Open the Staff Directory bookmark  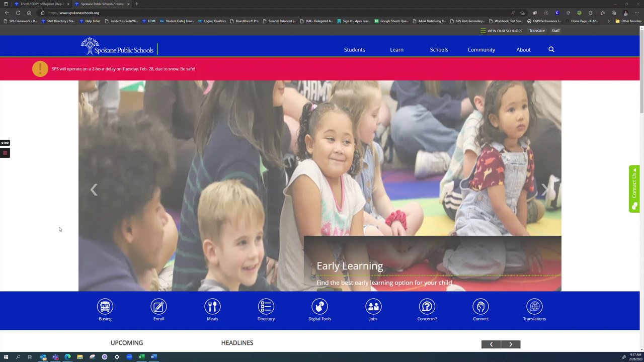(58, 21)
